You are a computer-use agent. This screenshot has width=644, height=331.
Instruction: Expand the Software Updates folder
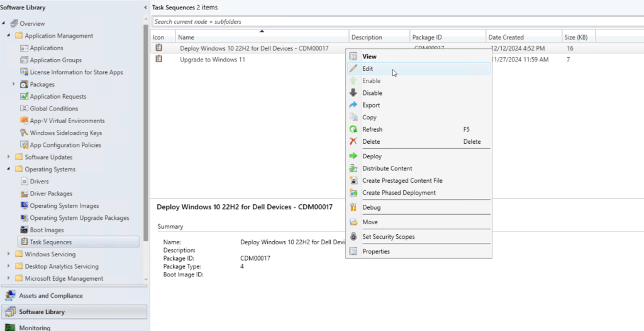tap(9, 157)
